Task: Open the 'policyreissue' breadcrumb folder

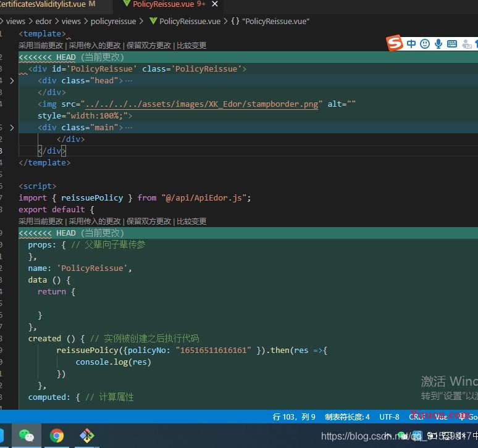Action: tap(114, 22)
